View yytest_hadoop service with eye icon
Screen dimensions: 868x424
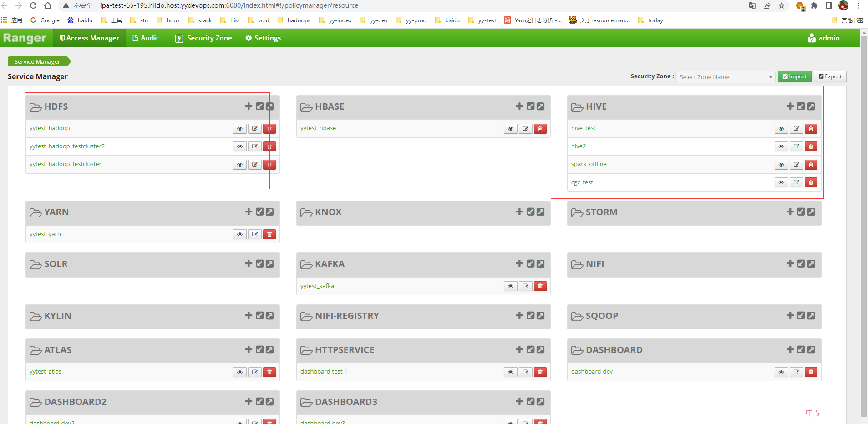(239, 129)
